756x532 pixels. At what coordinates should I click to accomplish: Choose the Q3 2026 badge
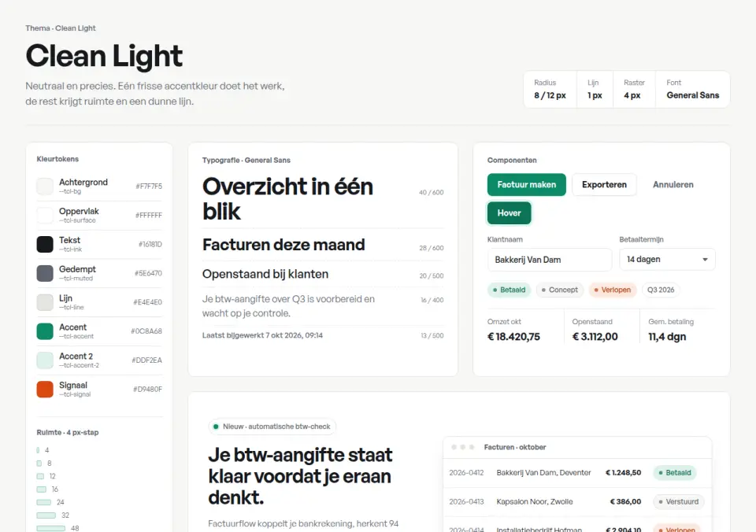661,290
